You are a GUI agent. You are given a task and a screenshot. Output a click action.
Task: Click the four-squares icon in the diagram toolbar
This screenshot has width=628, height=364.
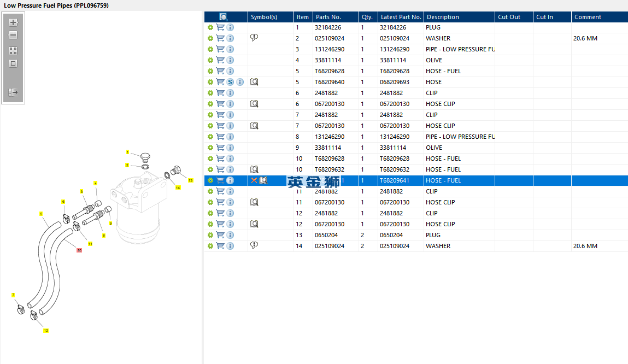click(13, 51)
